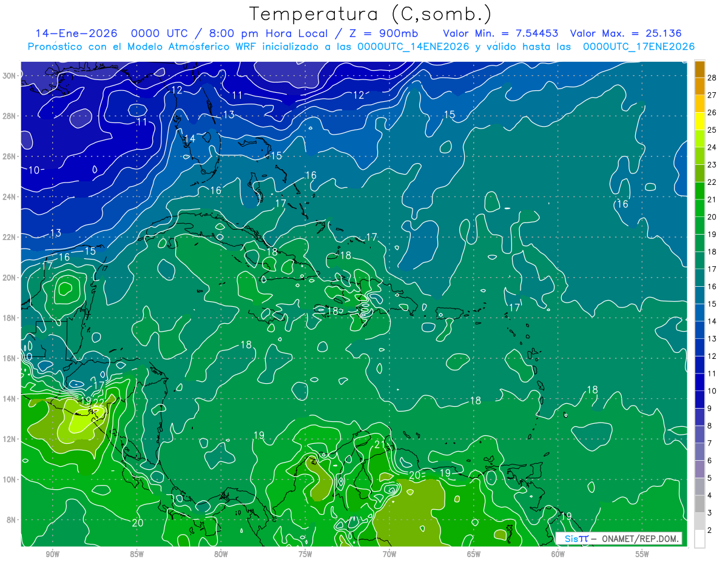Click the 14N latitude axis label

point(9,399)
